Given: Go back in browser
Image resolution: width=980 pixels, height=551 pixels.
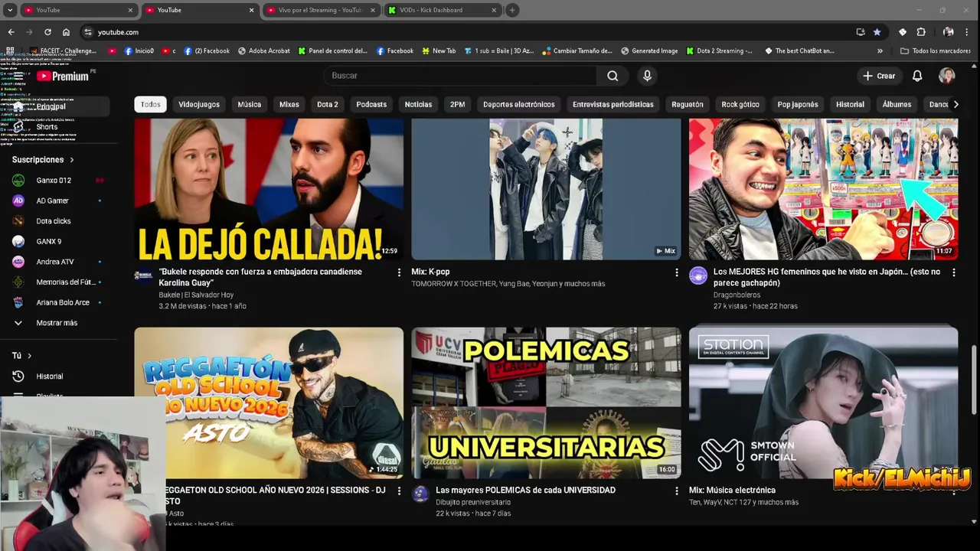Looking at the screenshot, I should click(x=11, y=32).
